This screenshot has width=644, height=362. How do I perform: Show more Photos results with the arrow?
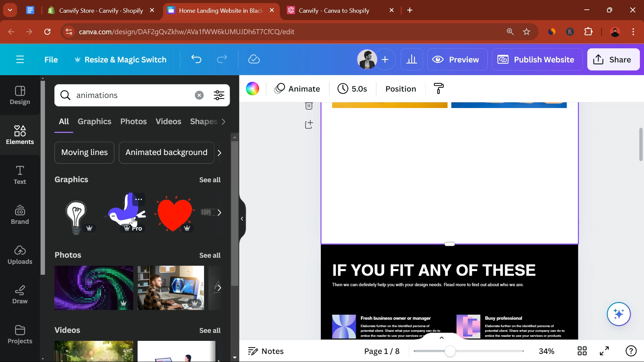tap(219, 288)
